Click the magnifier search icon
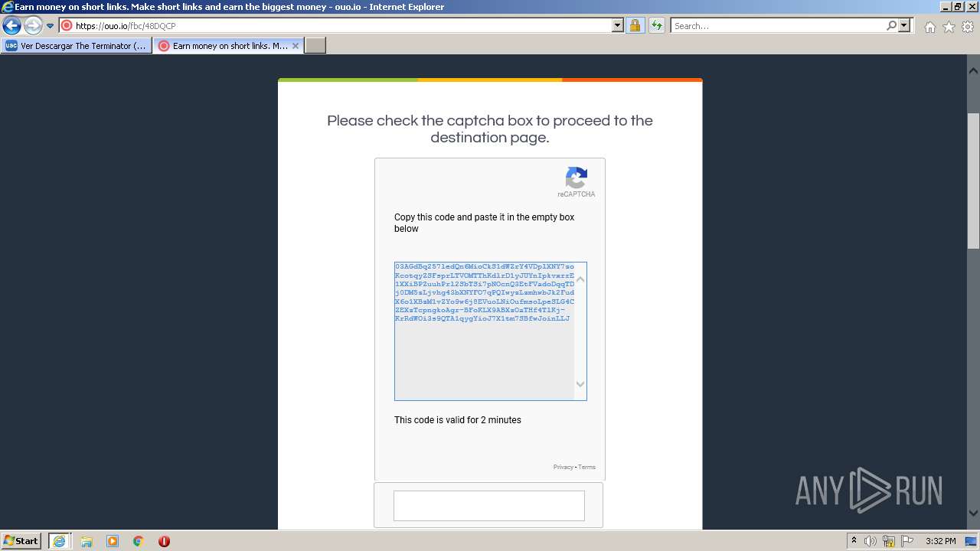This screenshot has width=980, height=551. pos(891,26)
